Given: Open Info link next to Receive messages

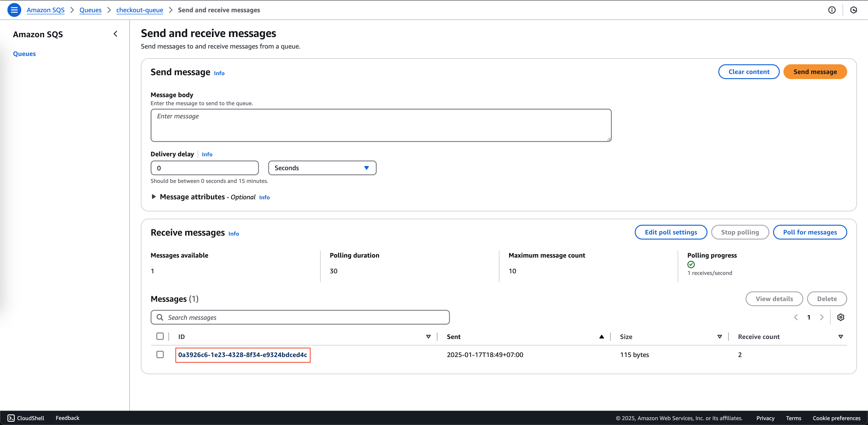Looking at the screenshot, I should click(x=234, y=234).
